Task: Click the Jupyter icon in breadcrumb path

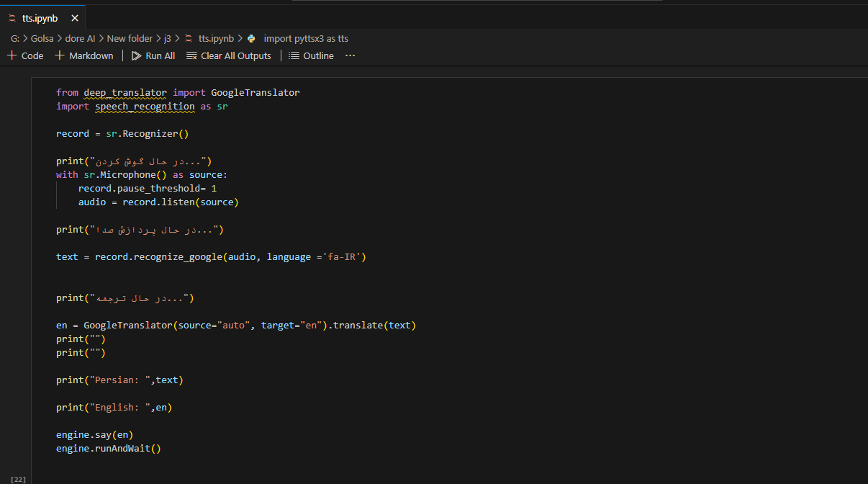Action: [189, 38]
